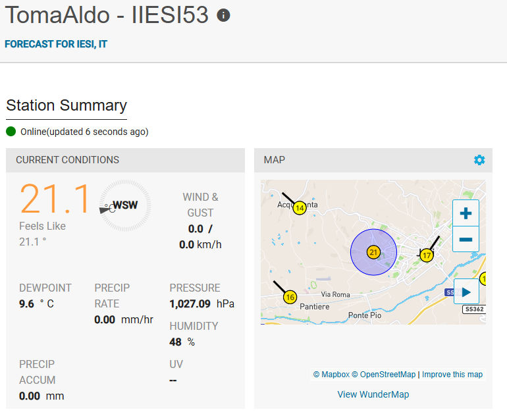Select the station marker labeled 16

[x=290, y=298]
